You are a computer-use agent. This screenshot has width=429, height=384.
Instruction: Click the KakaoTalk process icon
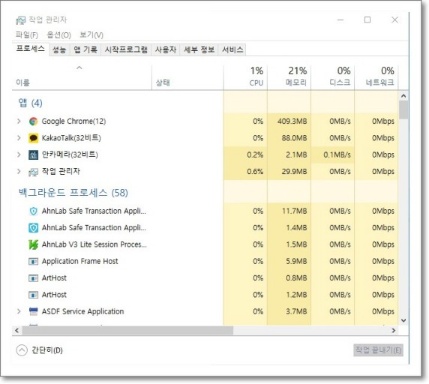coord(33,138)
